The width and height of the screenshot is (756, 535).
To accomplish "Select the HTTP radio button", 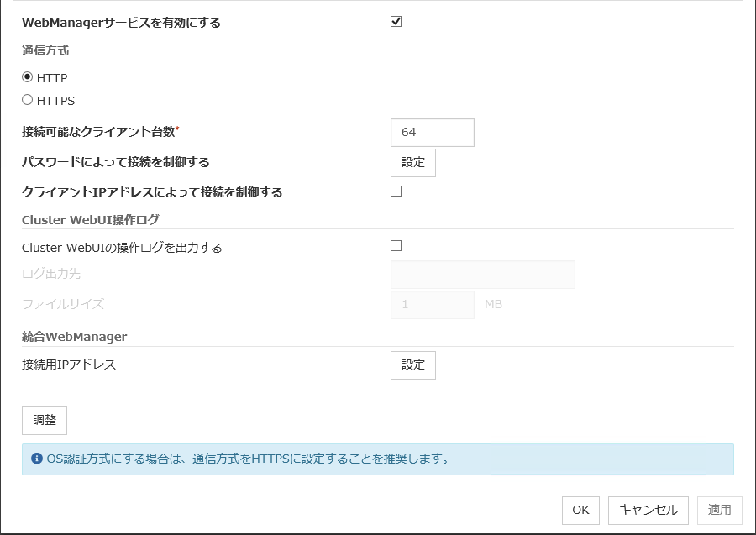I will pos(28,77).
